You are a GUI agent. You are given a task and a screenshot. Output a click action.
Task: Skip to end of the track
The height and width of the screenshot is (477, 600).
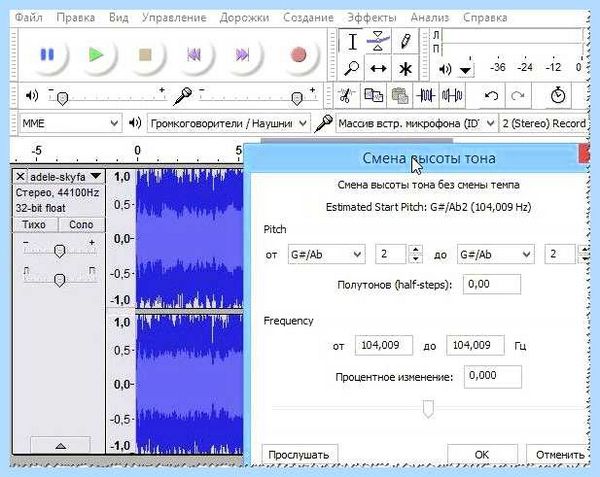pyautogui.click(x=242, y=55)
